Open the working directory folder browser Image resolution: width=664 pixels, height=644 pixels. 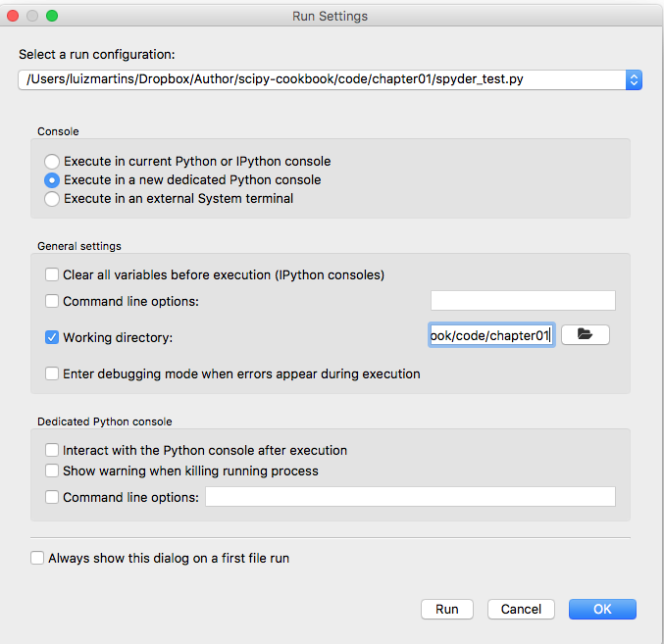pos(586,334)
